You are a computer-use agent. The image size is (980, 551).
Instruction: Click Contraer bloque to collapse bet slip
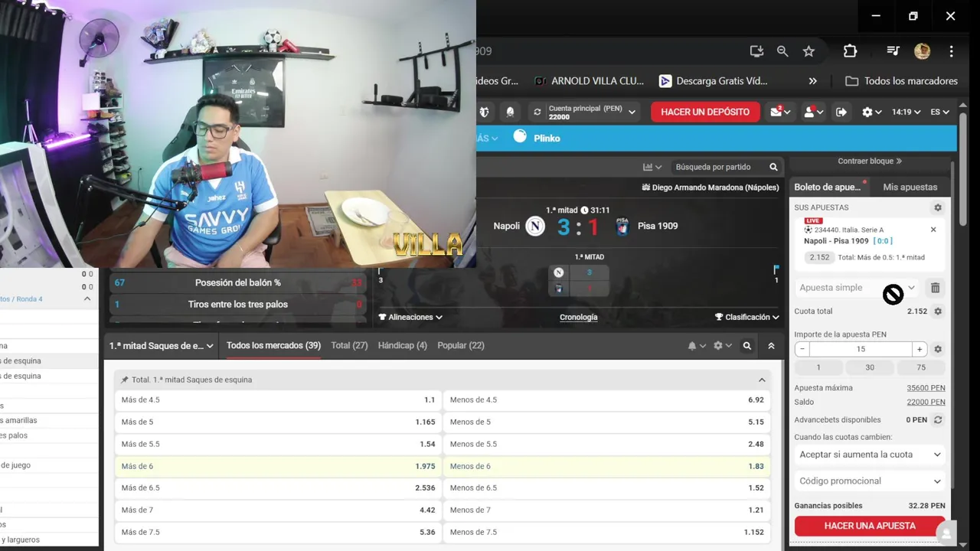pos(870,161)
